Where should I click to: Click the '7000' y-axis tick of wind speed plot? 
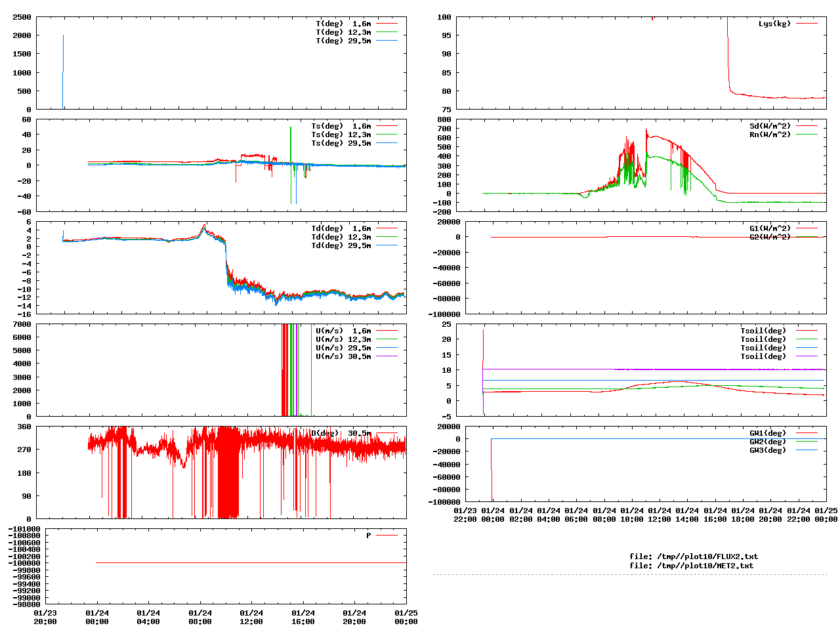click(x=22, y=324)
